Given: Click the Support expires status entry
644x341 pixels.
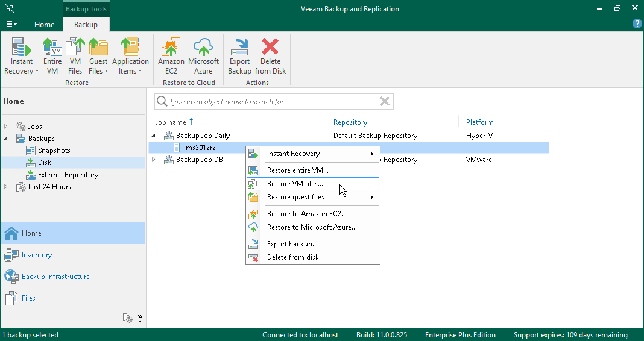Looking at the screenshot, I should 570,335.
